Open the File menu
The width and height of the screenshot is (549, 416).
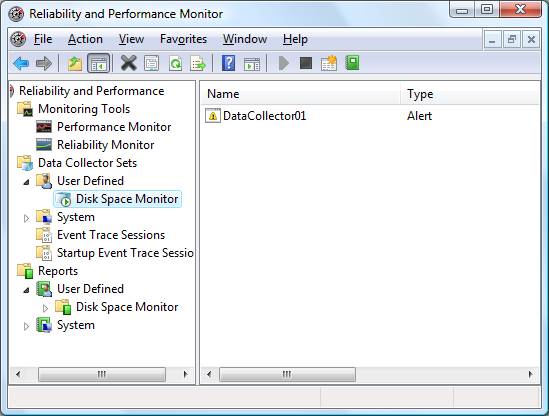43,39
